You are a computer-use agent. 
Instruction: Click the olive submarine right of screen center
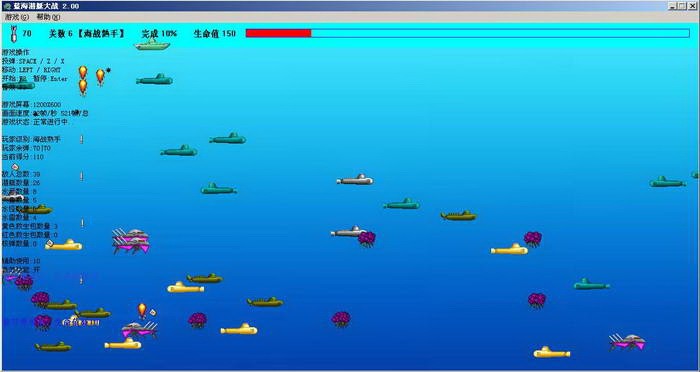click(x=458, y=216)
